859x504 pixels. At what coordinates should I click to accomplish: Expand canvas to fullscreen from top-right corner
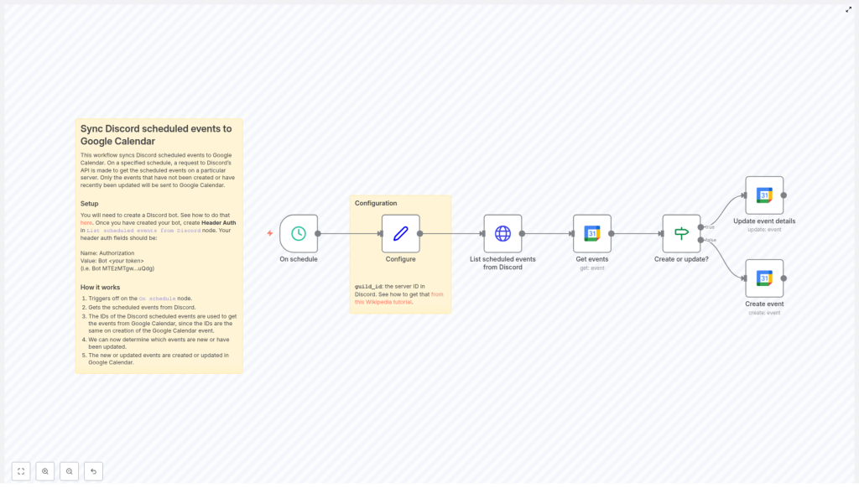click(x=848, y=9)
